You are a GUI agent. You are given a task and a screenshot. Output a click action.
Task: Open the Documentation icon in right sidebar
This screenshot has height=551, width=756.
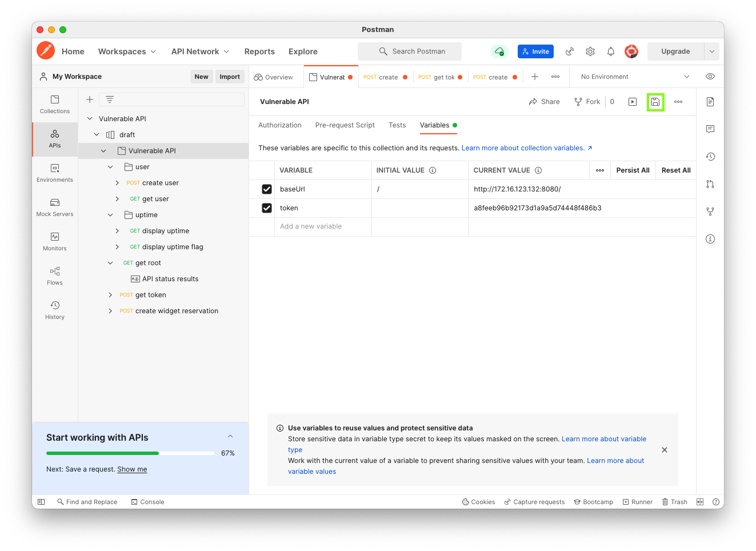tap(710, 102)
